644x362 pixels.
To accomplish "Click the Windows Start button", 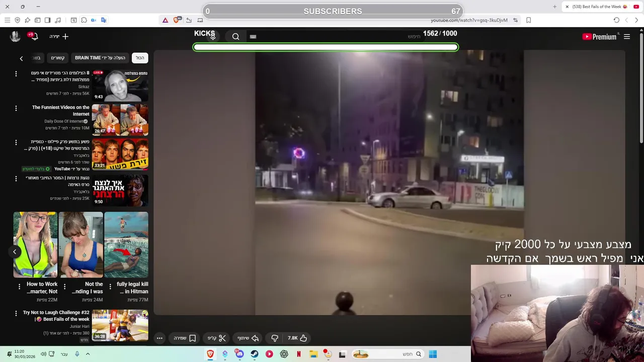I will click(x=433, y=354).
